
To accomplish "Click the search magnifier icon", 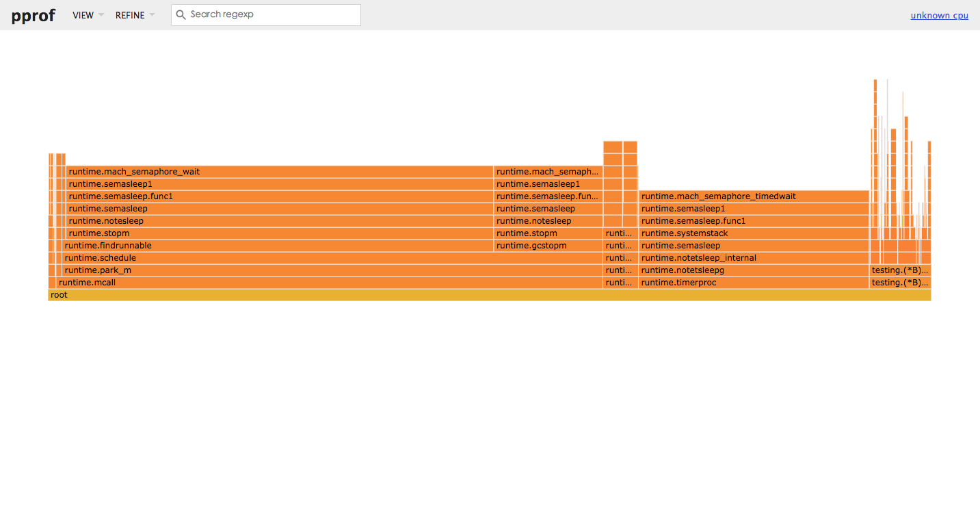I will 181,14.
